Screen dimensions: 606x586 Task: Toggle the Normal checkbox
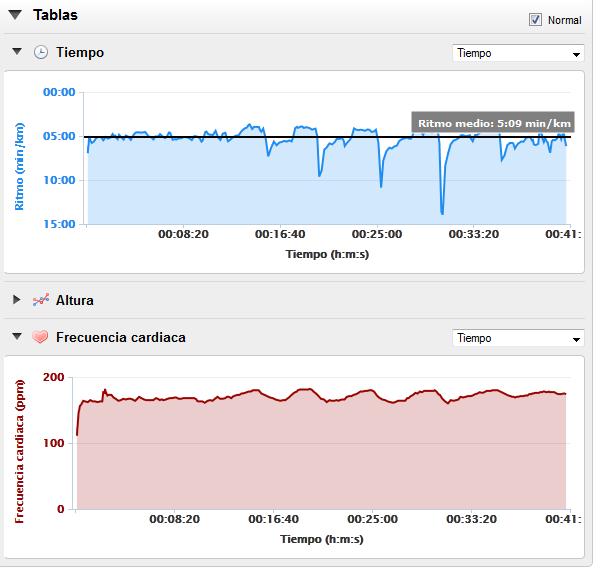(535, 20)
